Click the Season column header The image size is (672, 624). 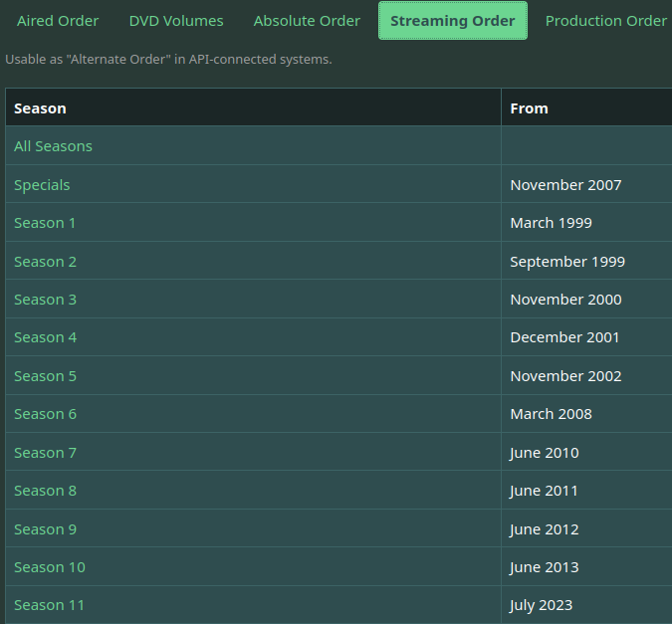coord(40,108)
